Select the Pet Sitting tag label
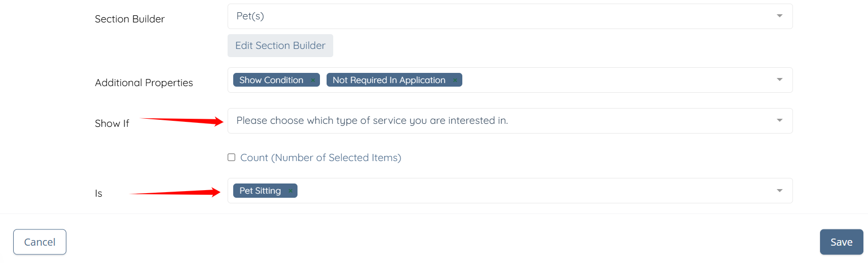The height and width of the screenshot is (263, 868). [x=260, y=191]
